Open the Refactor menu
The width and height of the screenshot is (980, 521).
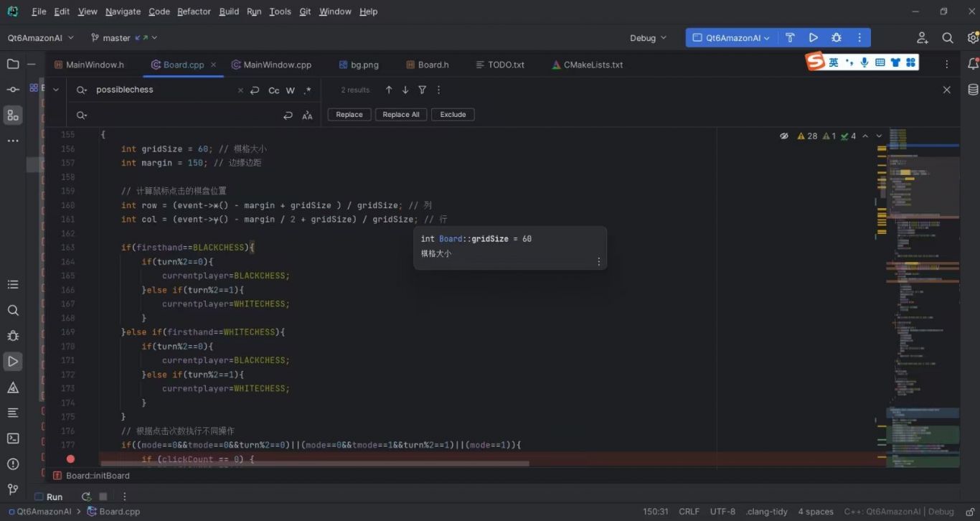[194, 11]
